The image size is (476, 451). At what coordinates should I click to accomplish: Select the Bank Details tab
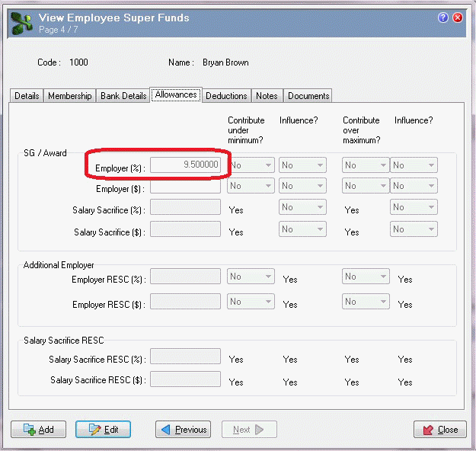[123, 96]
